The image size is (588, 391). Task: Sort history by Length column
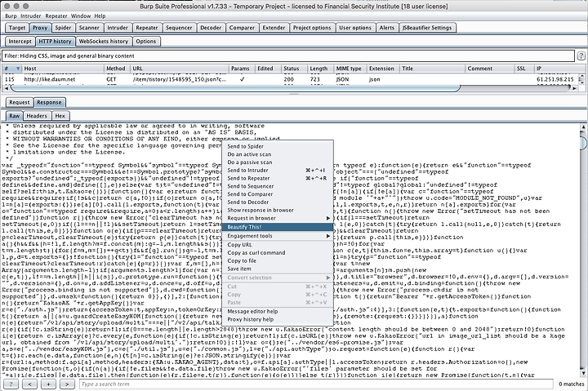[x=320, y=69]
